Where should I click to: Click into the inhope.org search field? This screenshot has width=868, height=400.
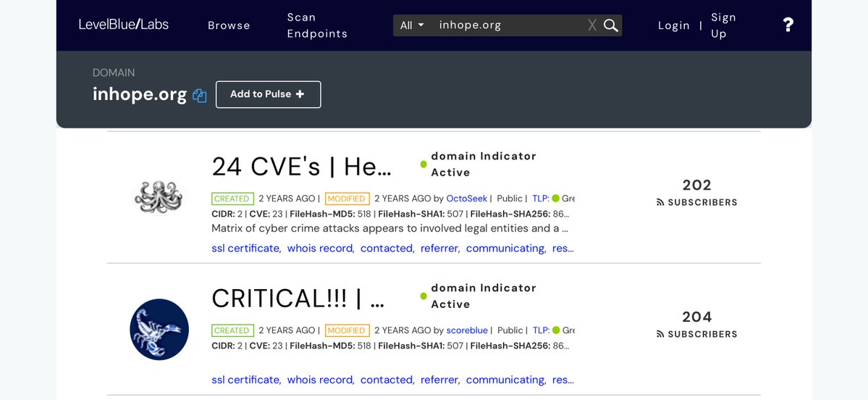pyautogui.click(x=507, y=25)
